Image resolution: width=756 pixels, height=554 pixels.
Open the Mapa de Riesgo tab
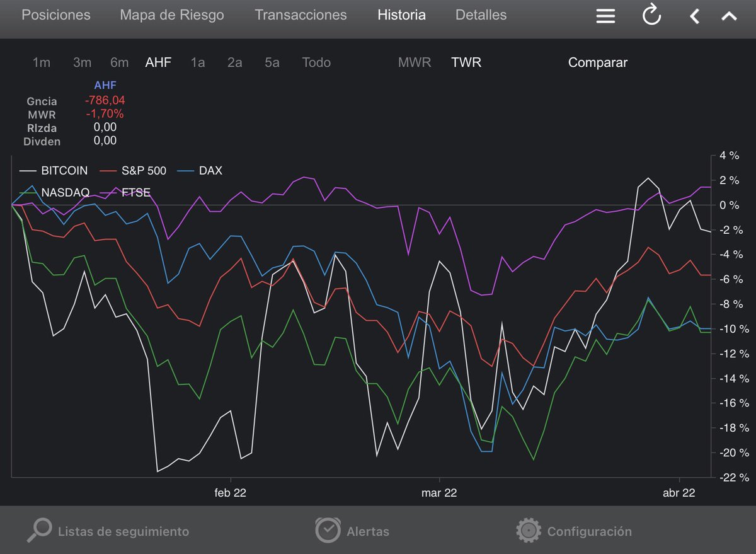(172, 15)
